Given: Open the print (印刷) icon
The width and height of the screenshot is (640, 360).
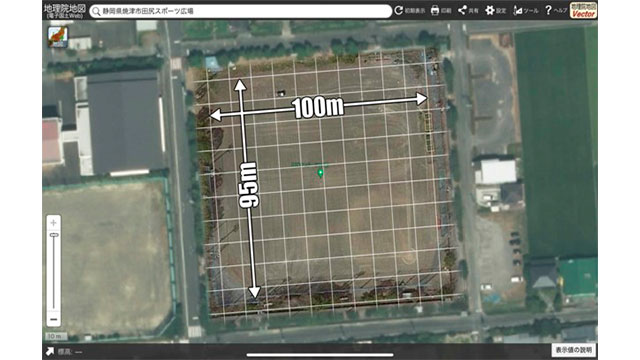Looking at the screenshot, I should tap(435, 11).
